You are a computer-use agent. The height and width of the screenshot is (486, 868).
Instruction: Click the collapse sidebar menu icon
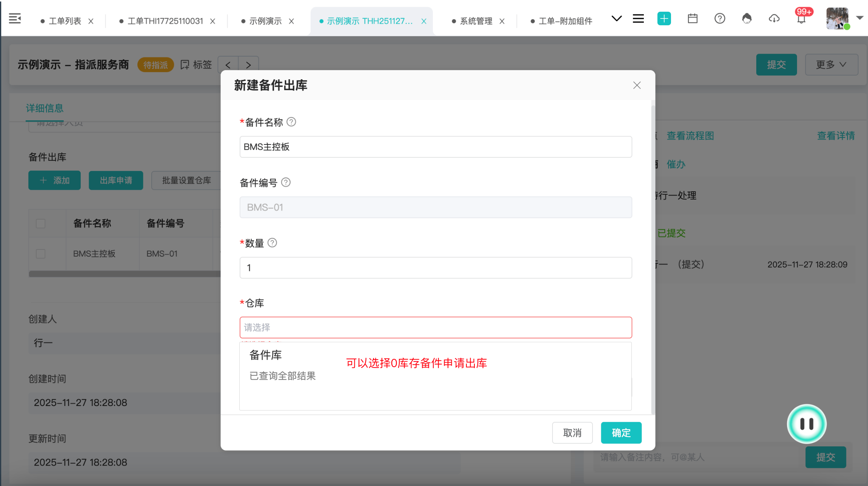(15, 18)
